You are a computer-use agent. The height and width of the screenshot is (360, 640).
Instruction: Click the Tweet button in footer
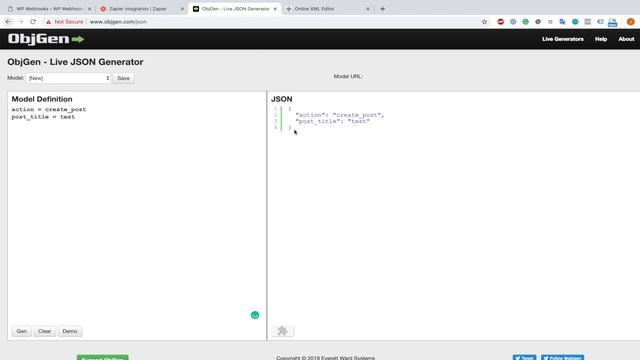pos(524,358)
